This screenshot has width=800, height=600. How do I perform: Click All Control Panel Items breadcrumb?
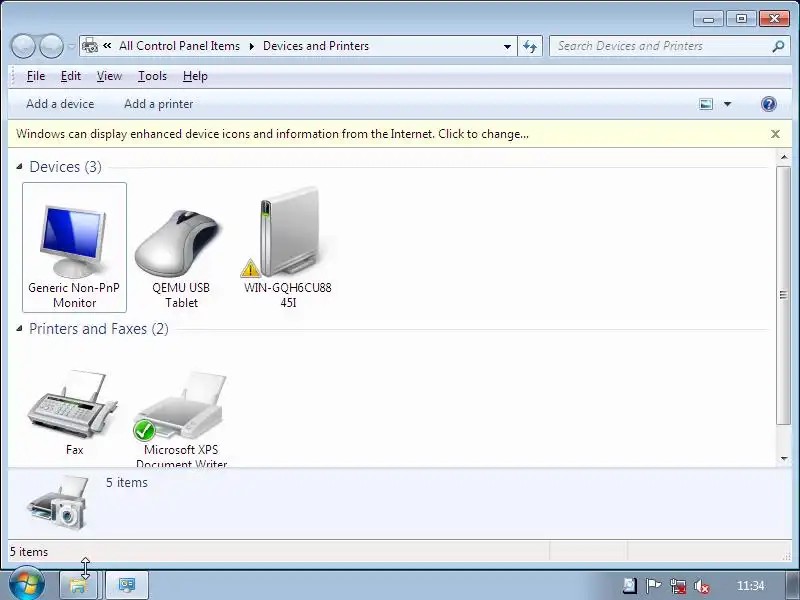pyautogui.click(x=180, y=46)
